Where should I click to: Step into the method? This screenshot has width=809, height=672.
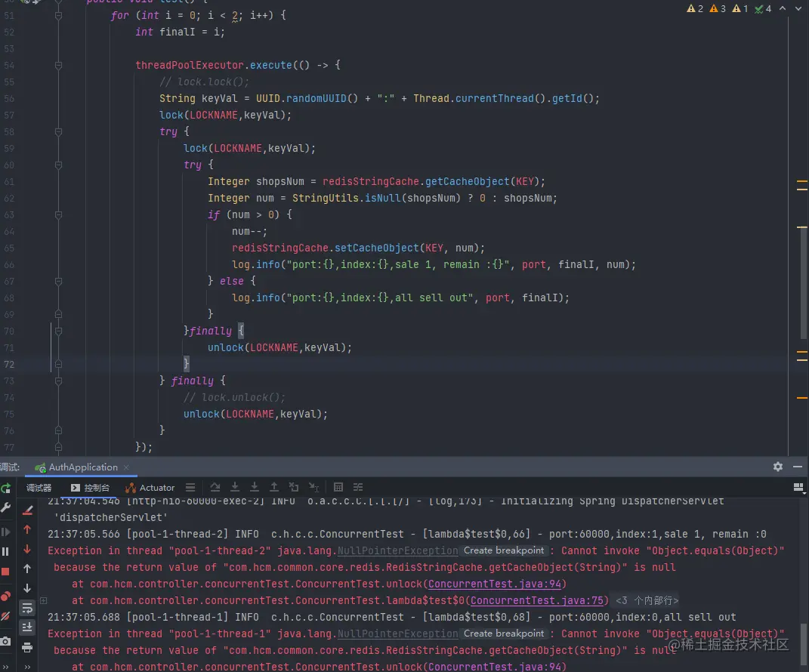click(235, 487)
